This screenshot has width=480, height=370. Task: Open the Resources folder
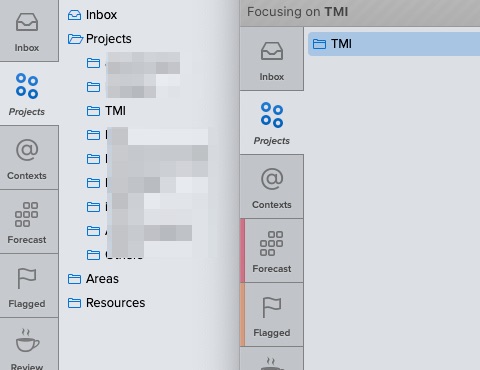106,303
